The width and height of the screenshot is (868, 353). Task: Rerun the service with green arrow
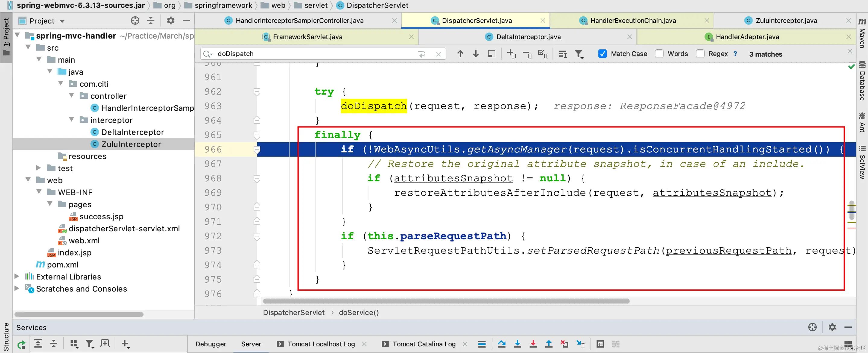(x=21, y=344)
